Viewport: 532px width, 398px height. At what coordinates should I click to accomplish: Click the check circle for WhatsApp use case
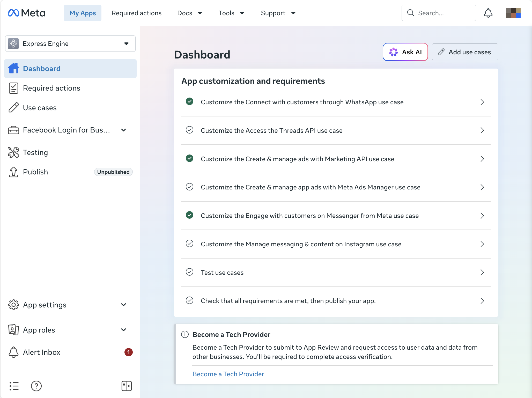[190, 101]
